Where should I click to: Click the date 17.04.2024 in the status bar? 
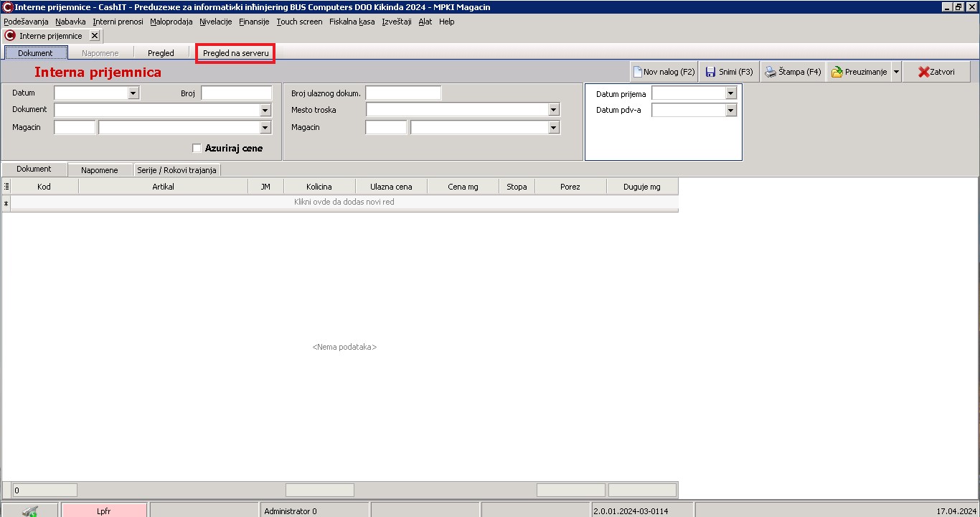coord(956,511)
